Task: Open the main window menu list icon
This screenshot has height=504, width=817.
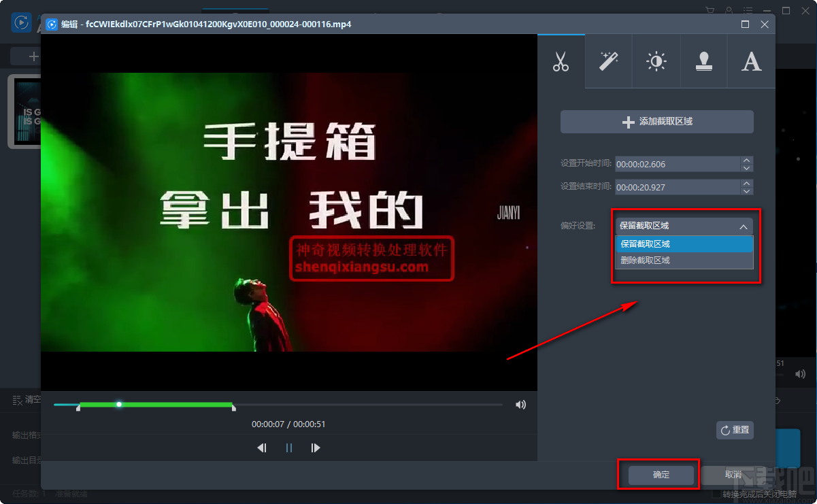Action: click(x=748, y=11)
